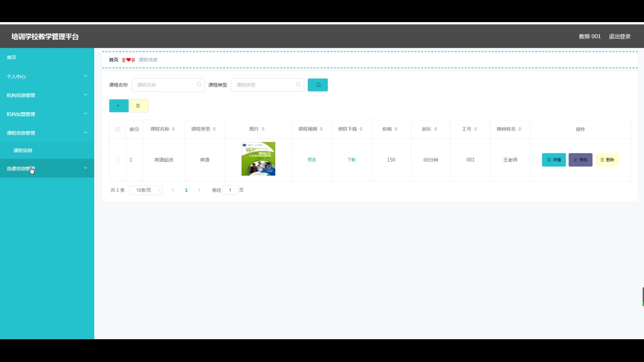Sort by 资料下载 column arrows
Screen dimensions: 644x362
pyautogui.click(x=361, y=129)
